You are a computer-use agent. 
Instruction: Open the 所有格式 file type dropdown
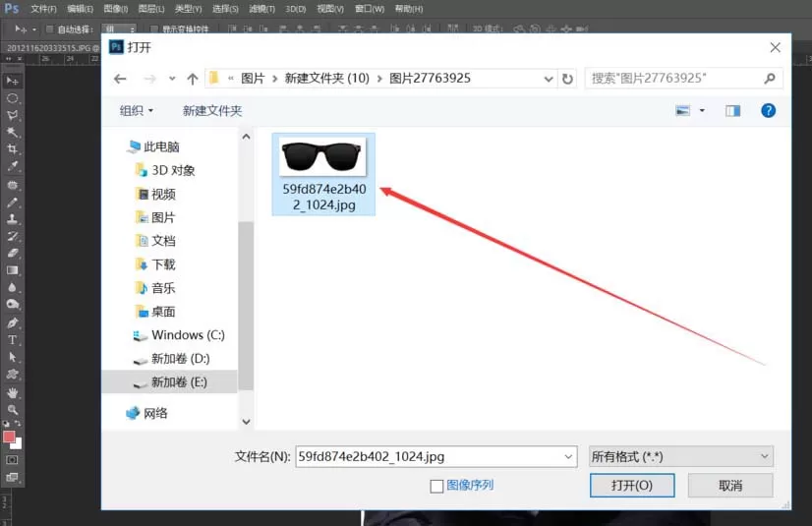click(681, 456)
